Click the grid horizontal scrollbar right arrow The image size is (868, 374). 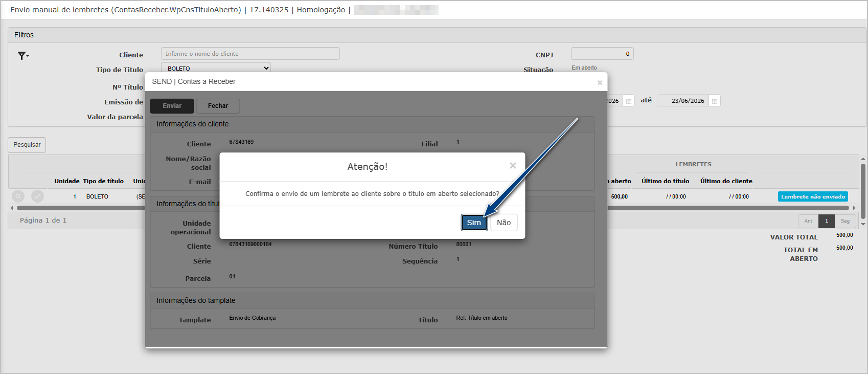pyautogui.click(x=854, y=208)
